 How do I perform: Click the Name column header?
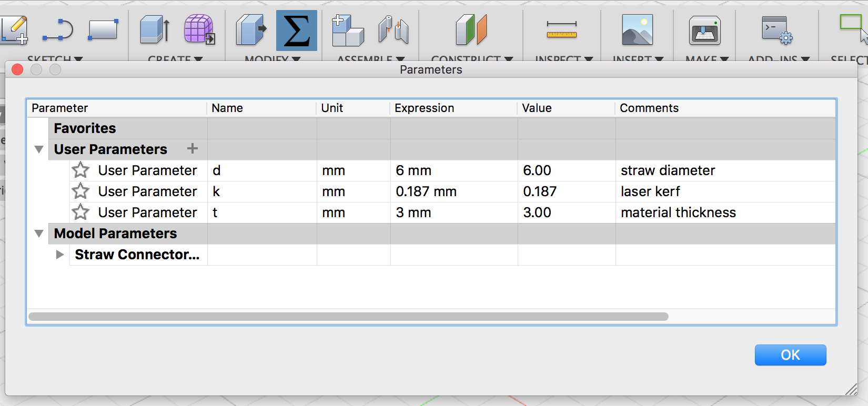pos(261,108)
